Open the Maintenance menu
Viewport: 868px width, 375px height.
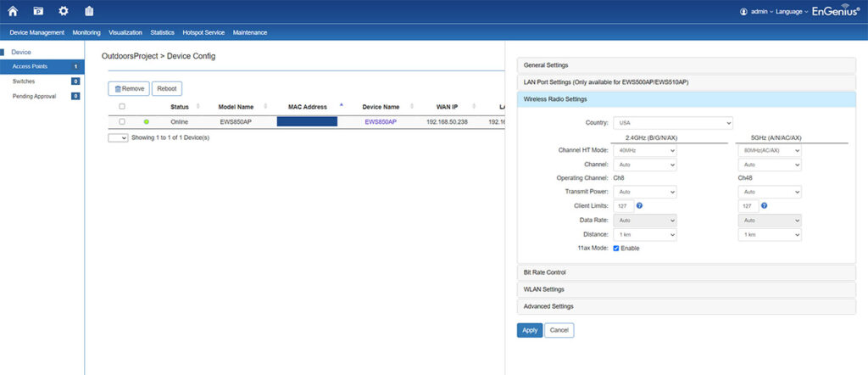coord(250,33)
